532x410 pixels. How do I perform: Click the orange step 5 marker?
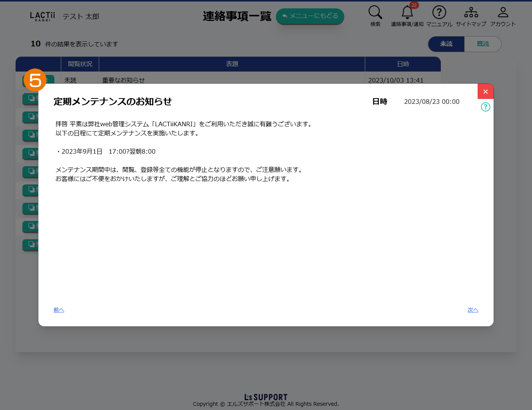pyautogui.click(x=35, y=80)
